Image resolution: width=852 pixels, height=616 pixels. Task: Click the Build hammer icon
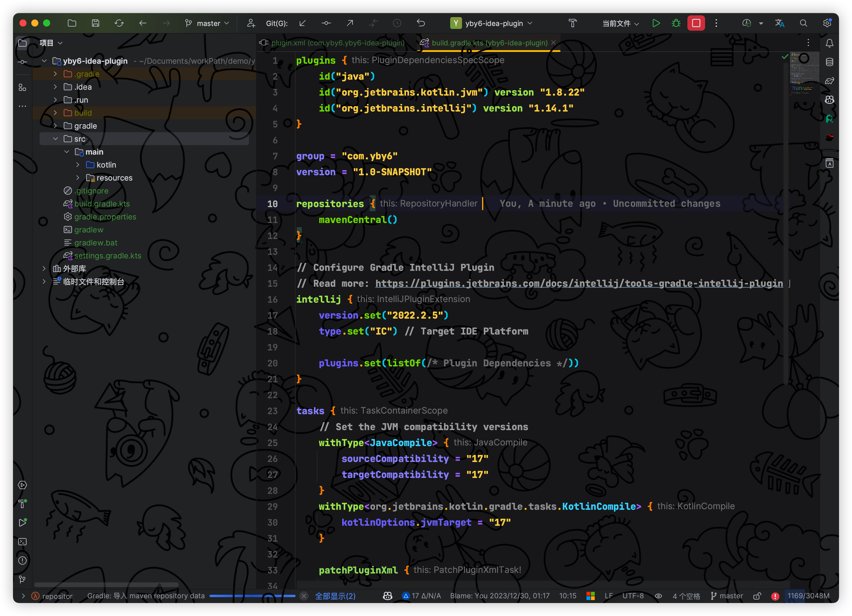click(573, 23)
